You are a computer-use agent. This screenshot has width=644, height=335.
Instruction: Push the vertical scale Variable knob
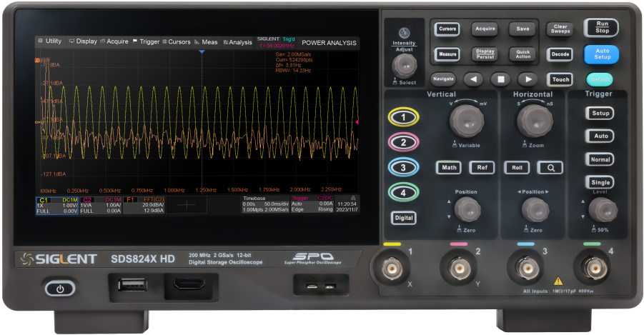(467, 121)
